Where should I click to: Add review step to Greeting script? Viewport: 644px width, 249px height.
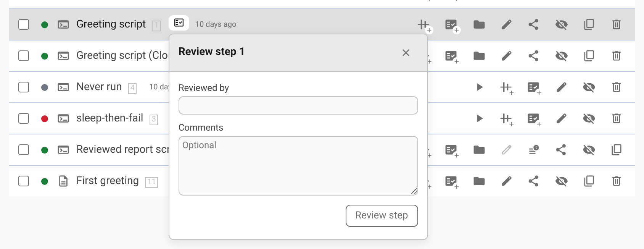pos(452,26)
